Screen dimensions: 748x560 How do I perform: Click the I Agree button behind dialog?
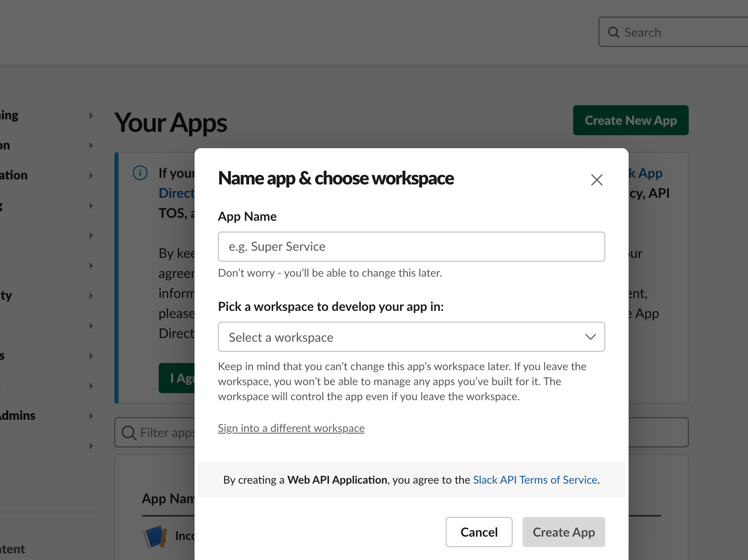point(177,378)
